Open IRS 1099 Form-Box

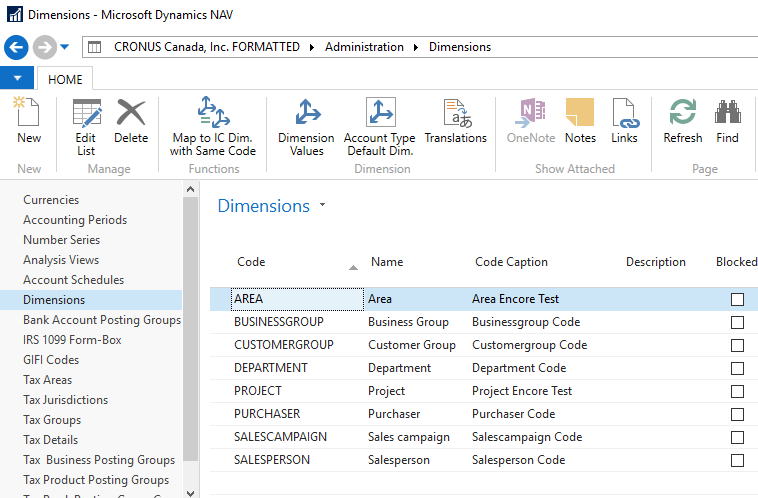click(x=72, y=340)
